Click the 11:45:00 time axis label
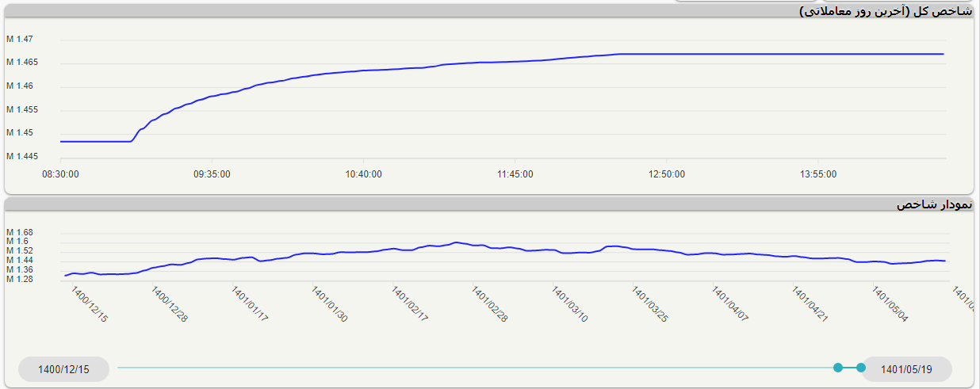This screenshot has width=980, height=389. tap(515, 174)
